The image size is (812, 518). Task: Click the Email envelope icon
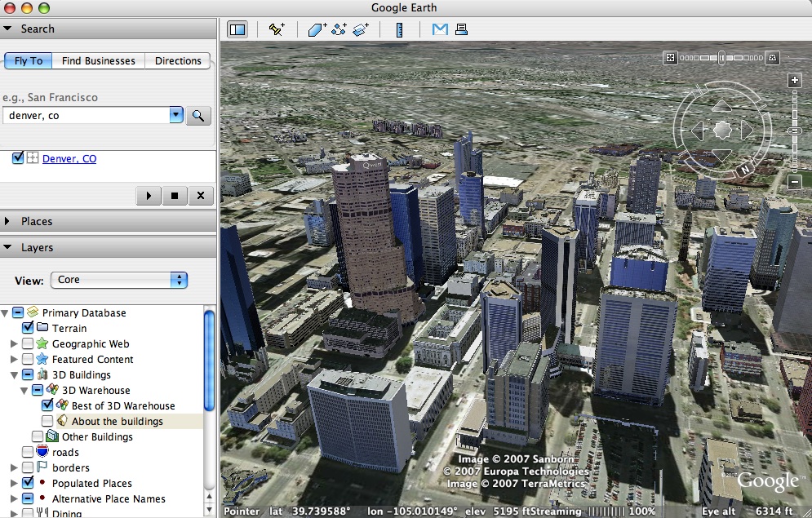point(440,29)
